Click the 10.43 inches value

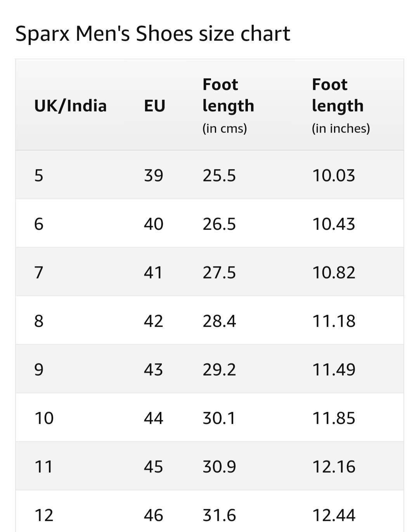[334, 224]
